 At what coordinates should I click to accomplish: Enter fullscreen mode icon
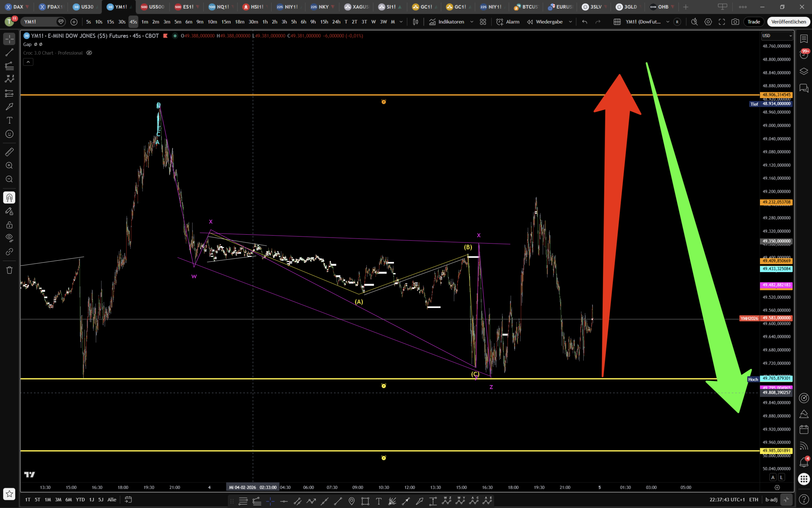pyautogui.click(x=722, y=22)
